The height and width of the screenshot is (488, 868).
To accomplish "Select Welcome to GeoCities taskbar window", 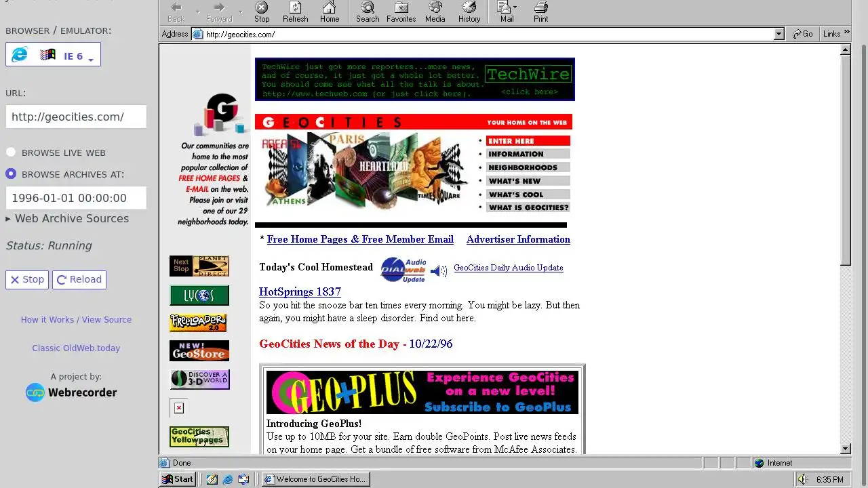I will [316, 479].
